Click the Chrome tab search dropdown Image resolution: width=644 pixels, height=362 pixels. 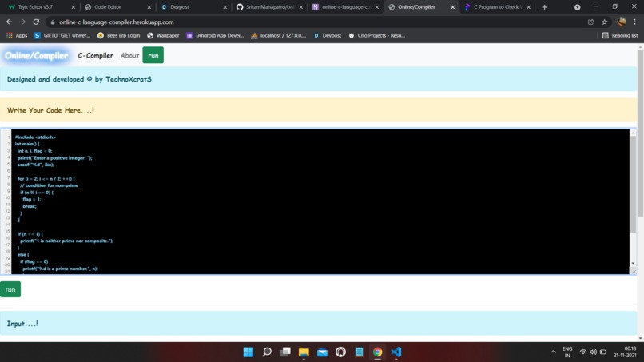click(578, 7)
